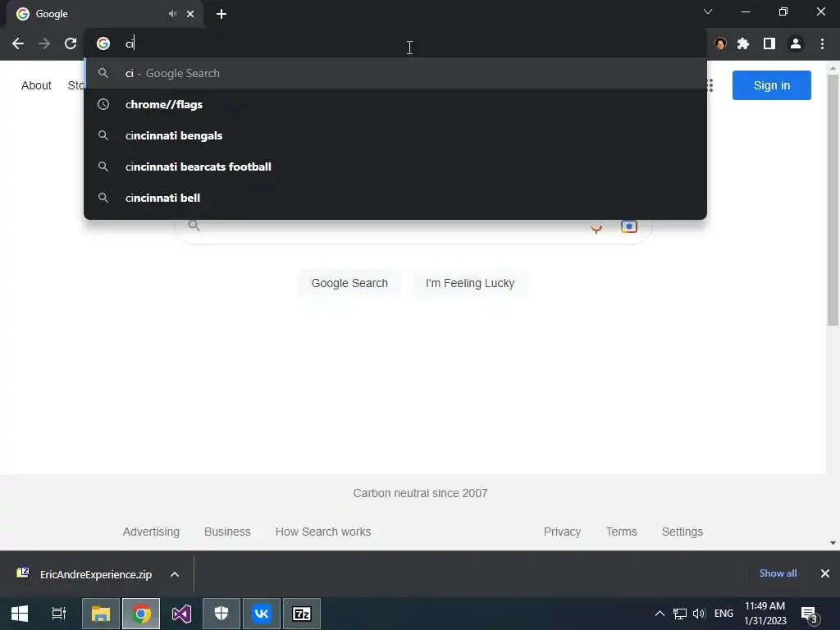The height and width of the screenshot is (630, 840).
Task: Open the network status tray icon
Action: [680, 614]
